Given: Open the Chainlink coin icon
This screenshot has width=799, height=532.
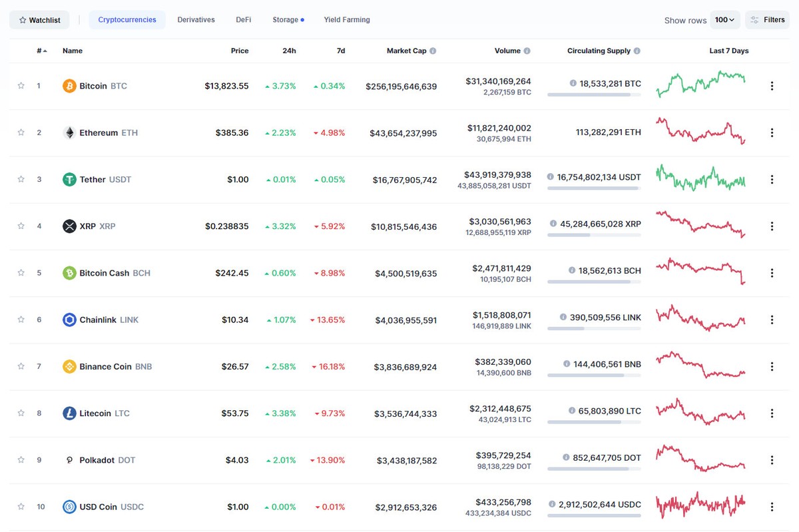Looking at the screenshot, I should [x=69, y=320].
